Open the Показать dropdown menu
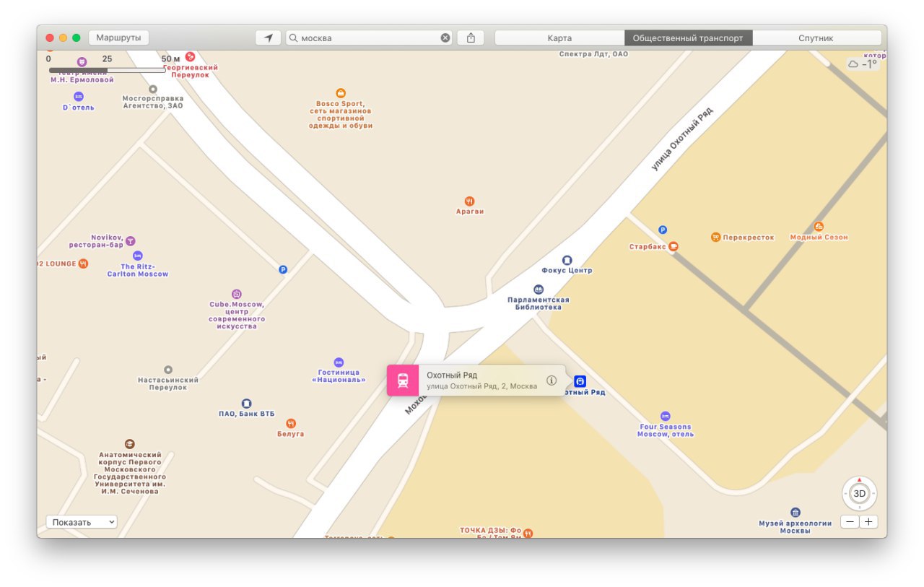This screenshot has height=587, width=924. point(82,522)
